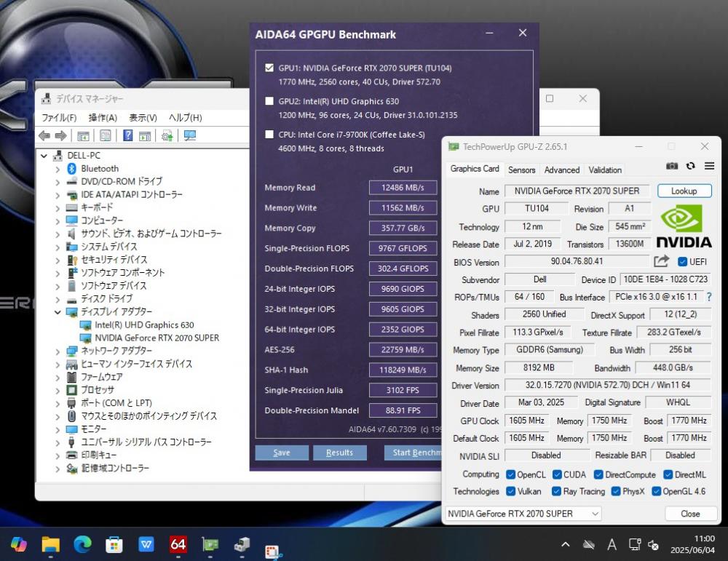
Task: Toggle the UEFI checkbox in GPU-Z
Action: (x=682, y=262)
